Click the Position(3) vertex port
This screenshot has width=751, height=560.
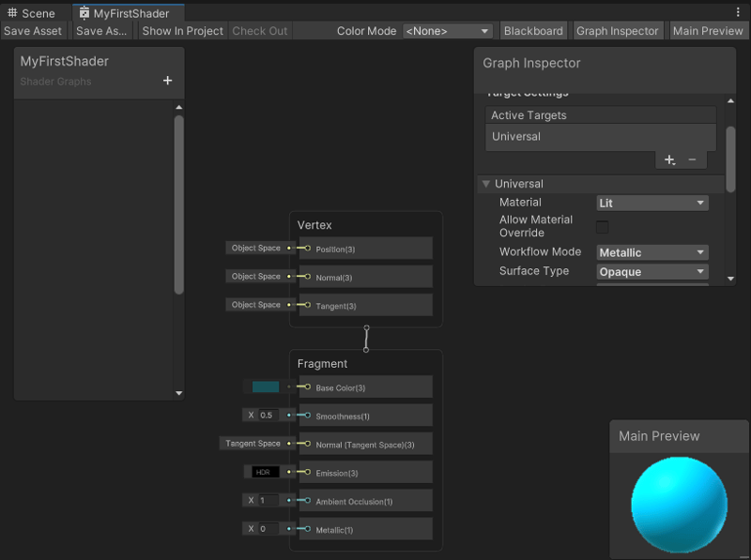[305, 249]
